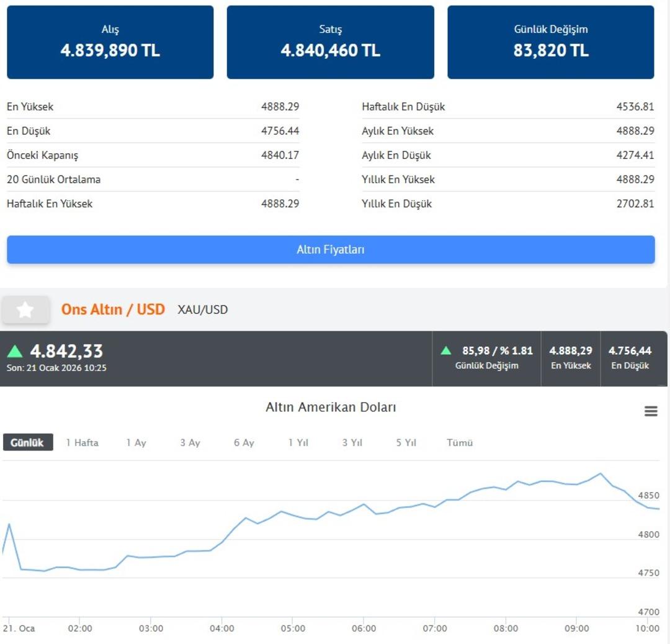Screen dimensions: 670x644
Task: Select 6 Ay chart period
Action: pyautogui.click(x=244, y=442)
